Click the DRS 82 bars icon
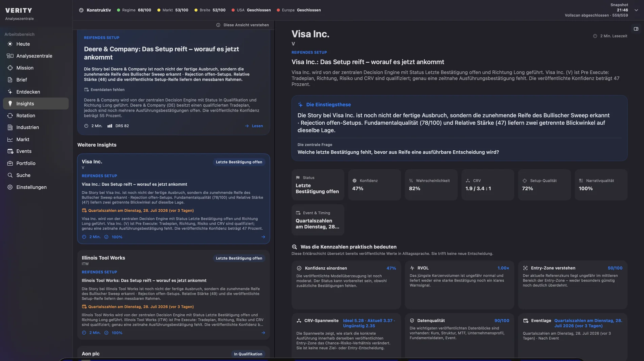The height and width of the screenshot is (361, 644). pos(110,126)
